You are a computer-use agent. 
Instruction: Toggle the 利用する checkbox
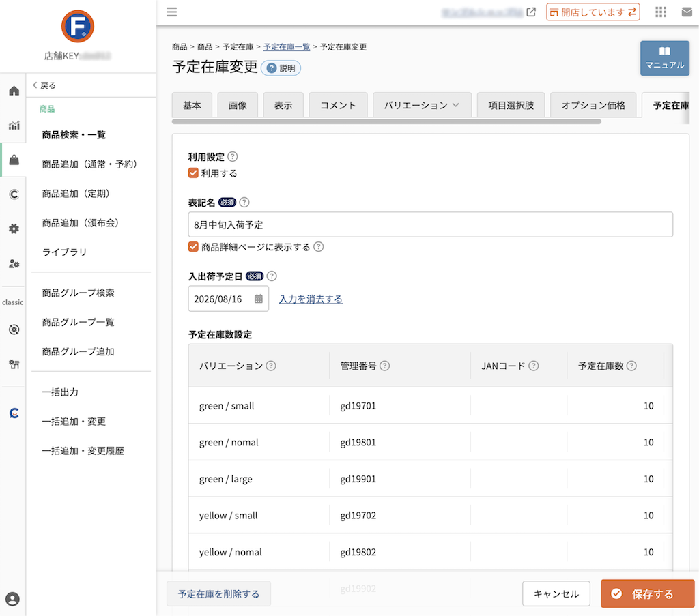(193, 173)
